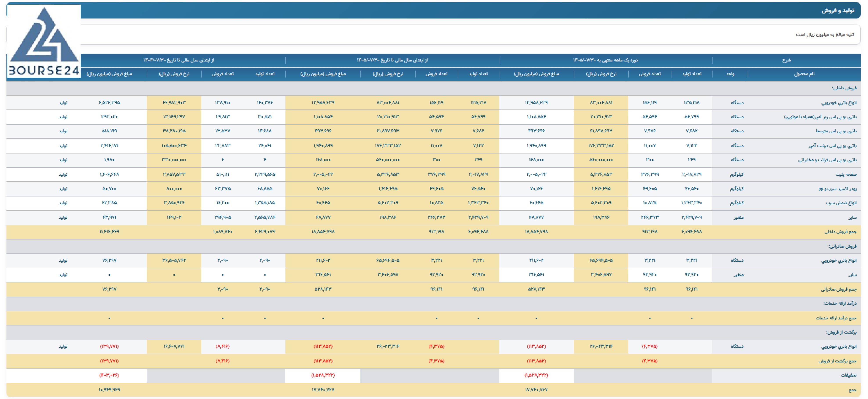868x399 pixels.
Task: Select product 'پودر اکسيد سرب و pp'
Action: 837,189
